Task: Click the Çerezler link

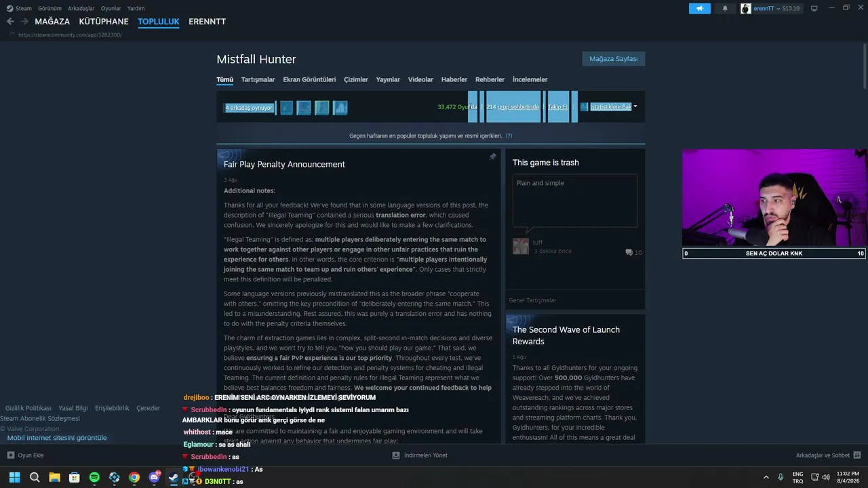Action: point(149,408)
